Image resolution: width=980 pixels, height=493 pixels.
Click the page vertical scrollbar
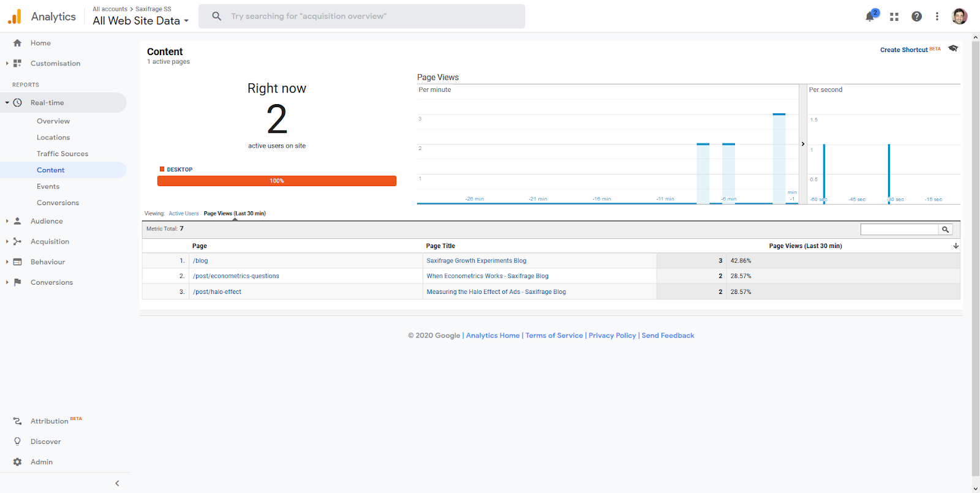click(x=976, y=257)
